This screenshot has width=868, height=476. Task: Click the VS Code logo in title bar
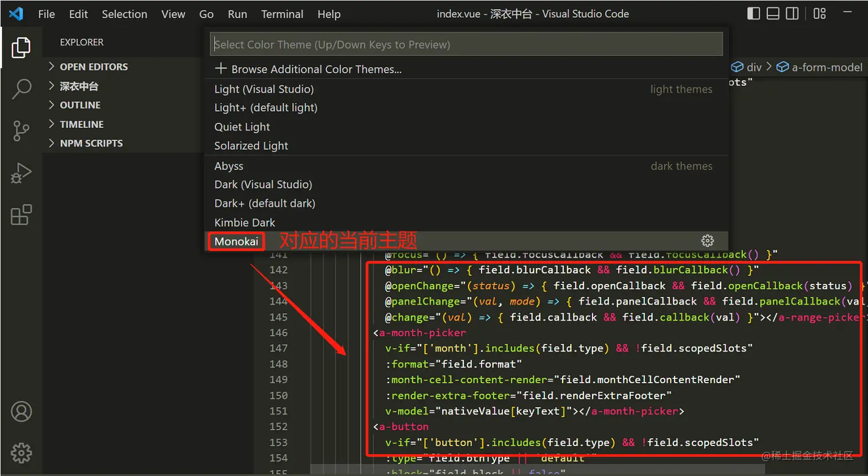click(16, 14)
